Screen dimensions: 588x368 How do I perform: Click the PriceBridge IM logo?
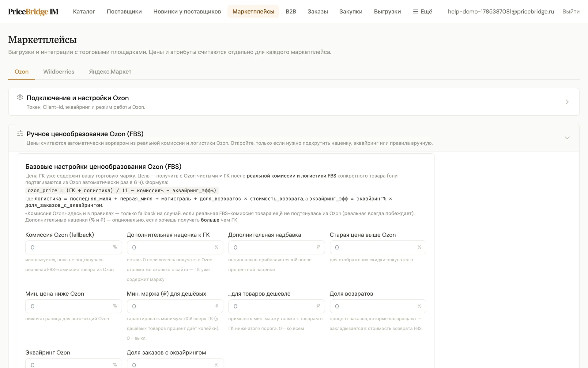33,12
